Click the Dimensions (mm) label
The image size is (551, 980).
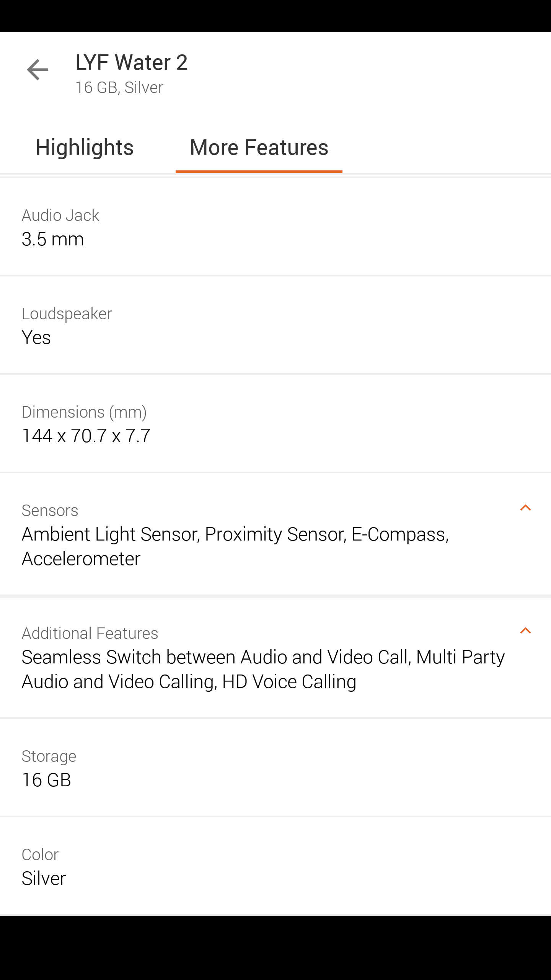[84, 412]
